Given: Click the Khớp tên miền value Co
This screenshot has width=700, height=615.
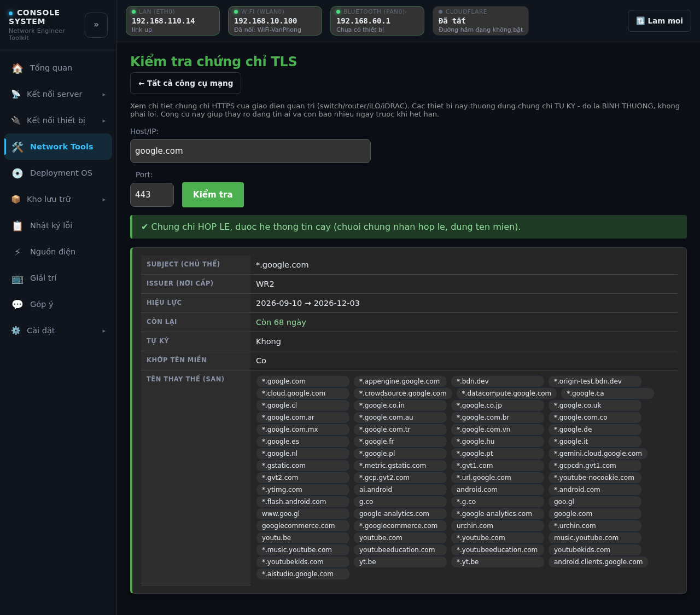Looking at the screenshot, I should click(x=261, y=361).
